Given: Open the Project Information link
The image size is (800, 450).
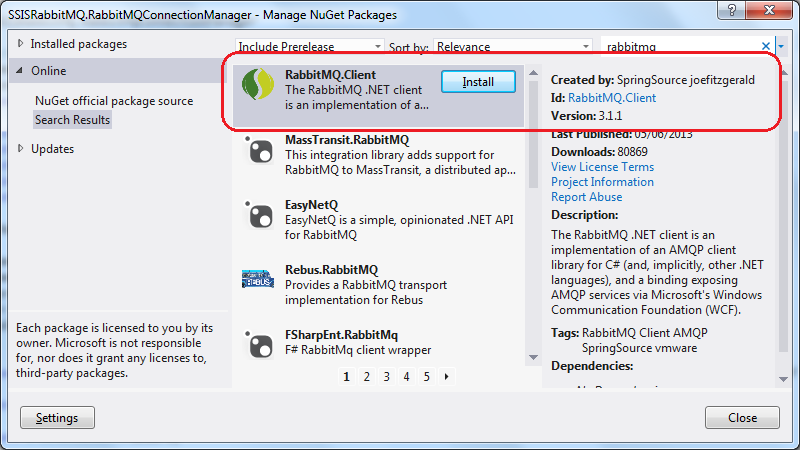Looking at the screenshot, I should click(602, 182).
